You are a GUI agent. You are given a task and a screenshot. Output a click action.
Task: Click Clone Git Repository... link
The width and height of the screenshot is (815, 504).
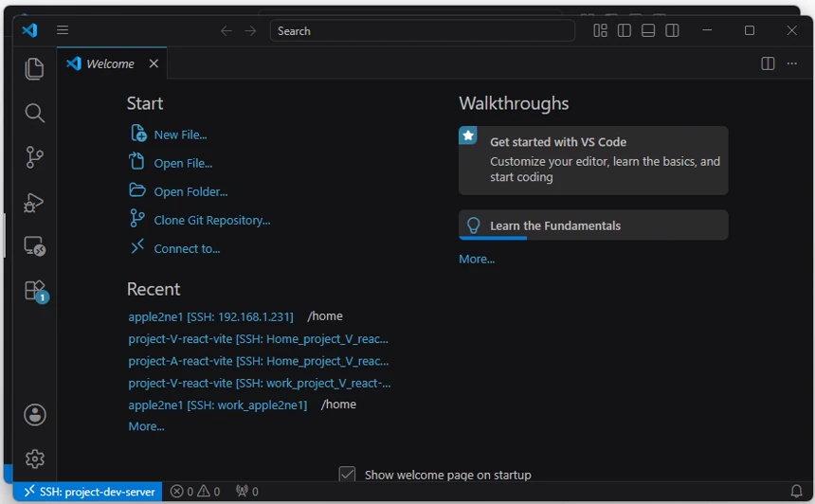click(x=212, y=221)
